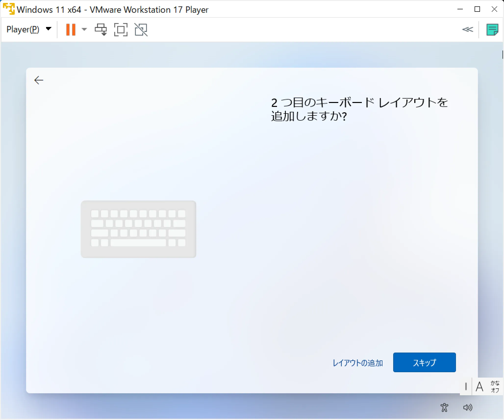Open the green notes icon

click(x=492, y=29)
